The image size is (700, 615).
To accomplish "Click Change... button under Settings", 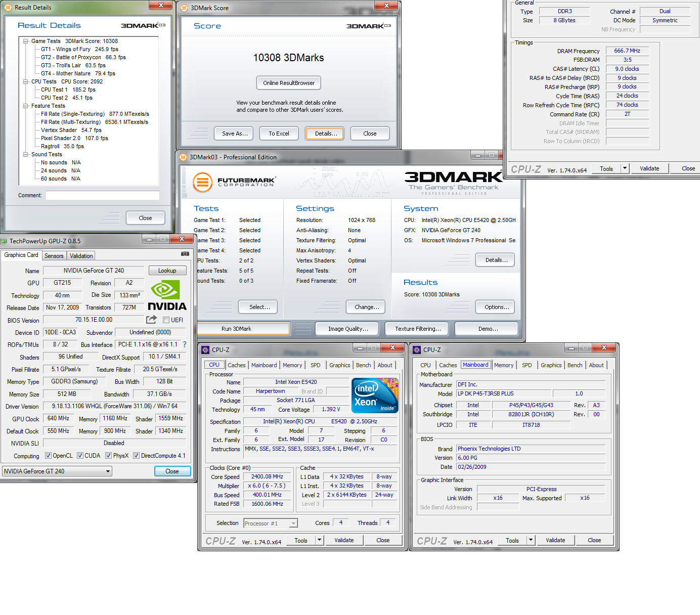I will (366, 307).
